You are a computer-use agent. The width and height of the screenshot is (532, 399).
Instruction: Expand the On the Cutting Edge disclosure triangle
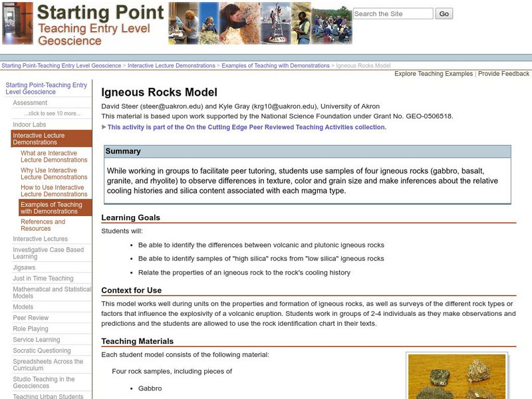[104, 127]
